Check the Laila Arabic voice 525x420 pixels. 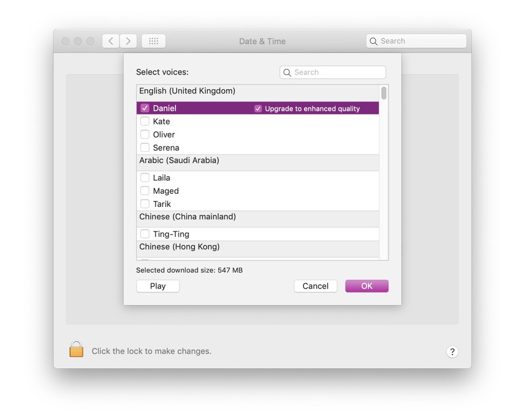click(145, 177)
